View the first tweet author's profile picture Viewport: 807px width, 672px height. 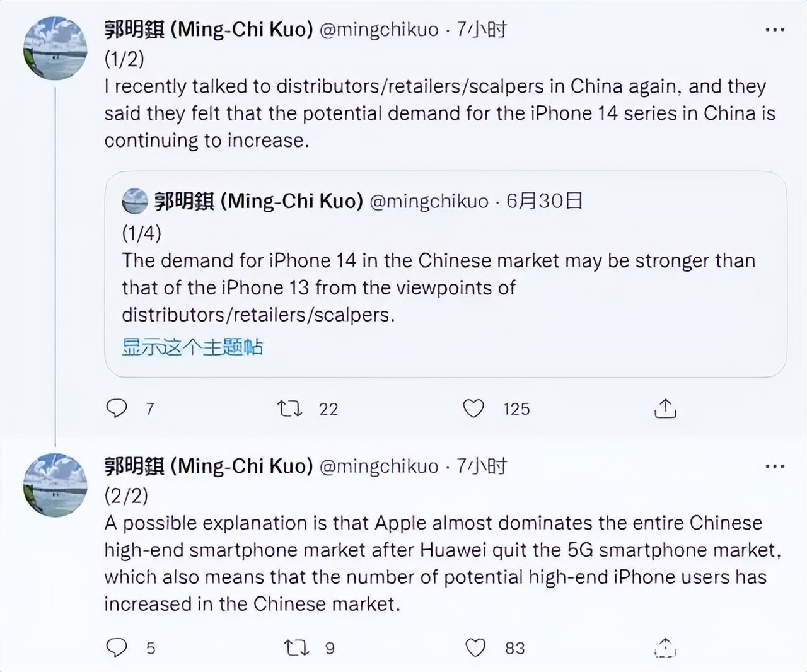coord(55,49)
